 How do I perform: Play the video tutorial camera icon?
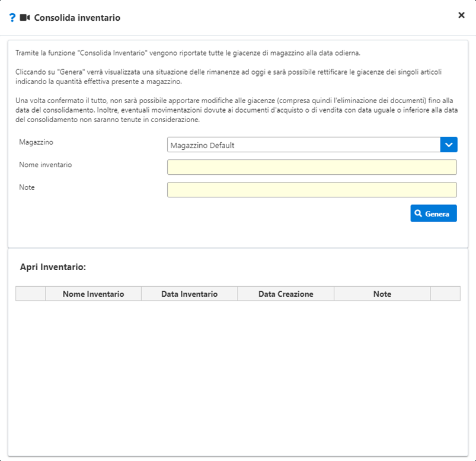tap(25, 18)
